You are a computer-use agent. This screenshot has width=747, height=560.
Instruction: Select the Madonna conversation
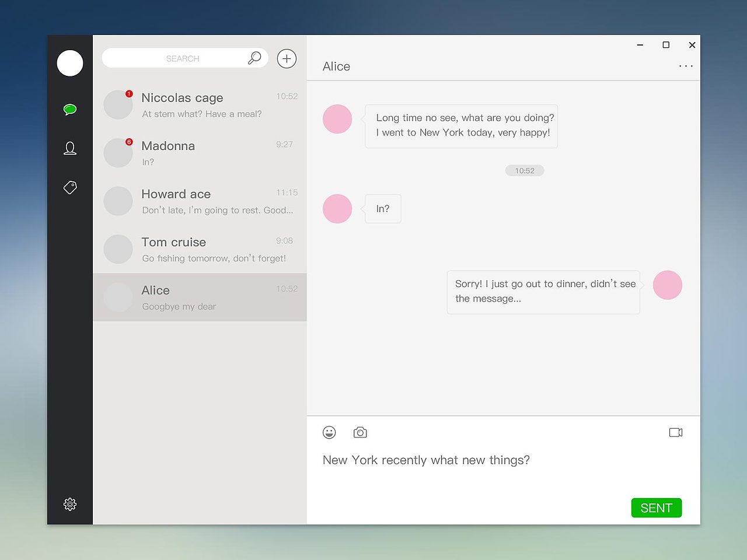pos(200,153)
